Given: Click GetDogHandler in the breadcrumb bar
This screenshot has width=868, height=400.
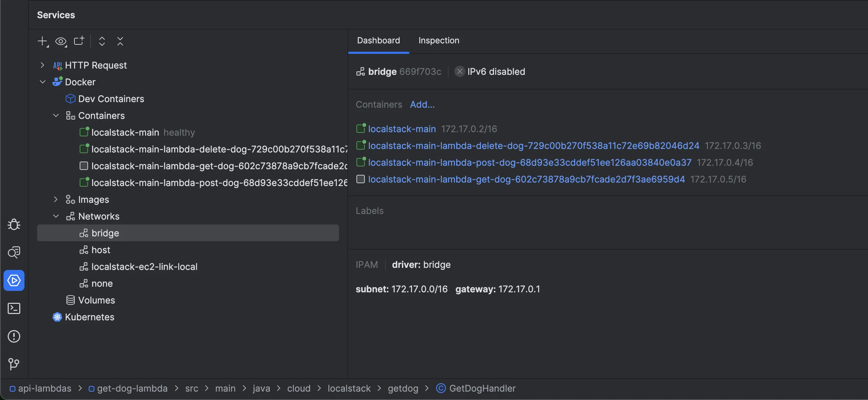Looking at the screenshot, I should 482,388.
